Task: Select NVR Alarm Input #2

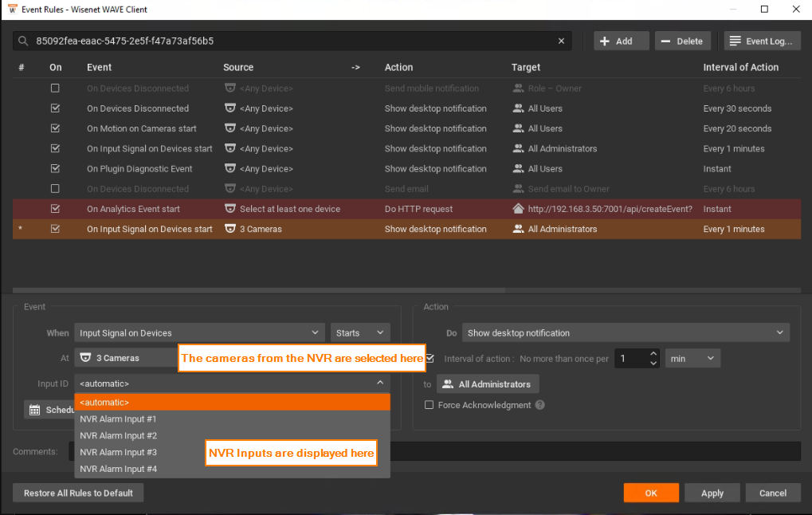Action: pos(232,435)
